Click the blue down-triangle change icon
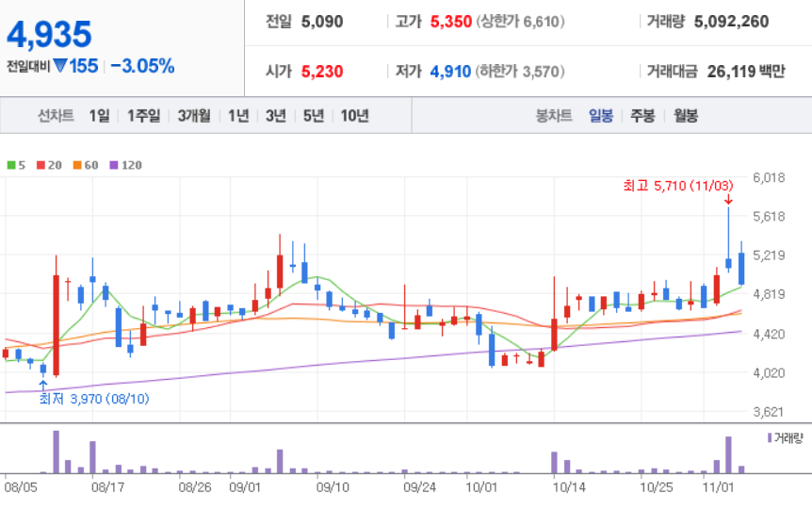The image size is (812, 510). point(60,66)
